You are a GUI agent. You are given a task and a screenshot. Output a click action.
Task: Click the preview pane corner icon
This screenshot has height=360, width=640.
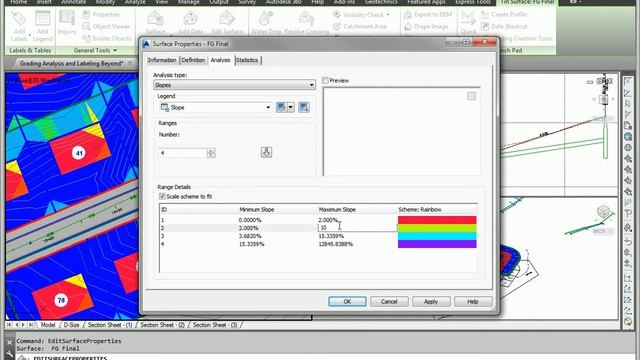pos(471,96)
